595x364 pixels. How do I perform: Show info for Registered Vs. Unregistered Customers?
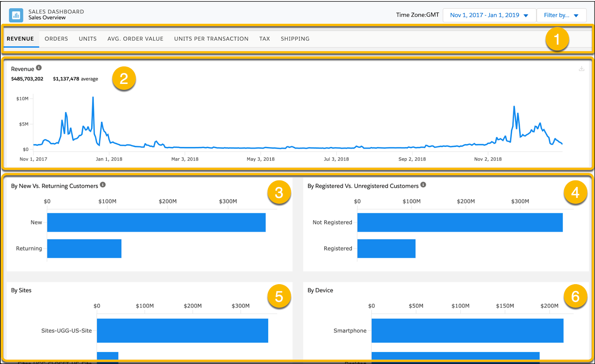click(x=423, y=185)
